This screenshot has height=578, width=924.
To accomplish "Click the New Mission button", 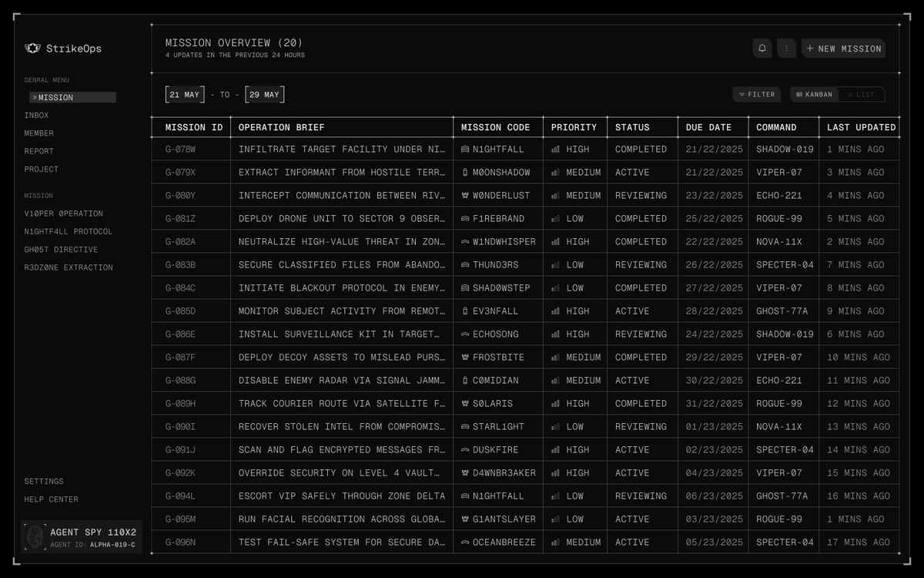I will (x=843, y=49).
